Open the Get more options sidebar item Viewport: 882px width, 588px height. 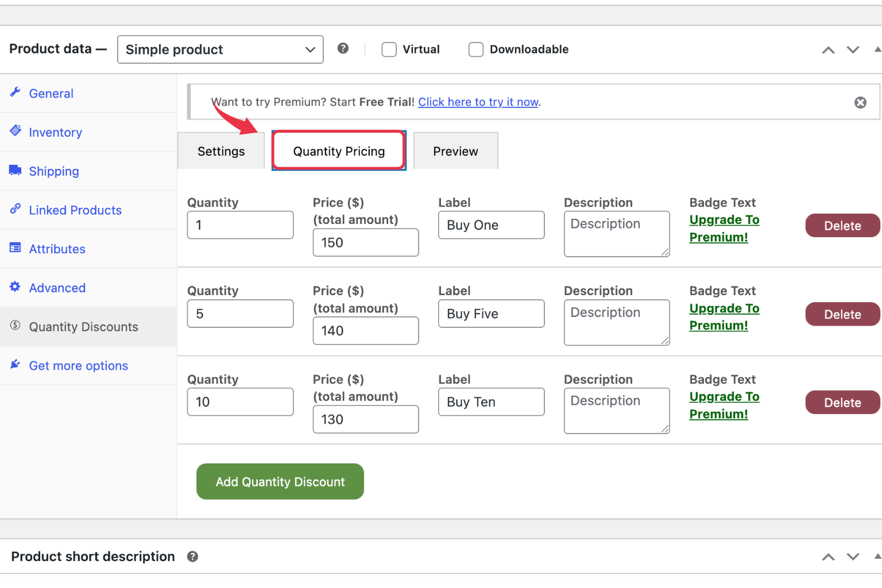click(x=79, y=366)
